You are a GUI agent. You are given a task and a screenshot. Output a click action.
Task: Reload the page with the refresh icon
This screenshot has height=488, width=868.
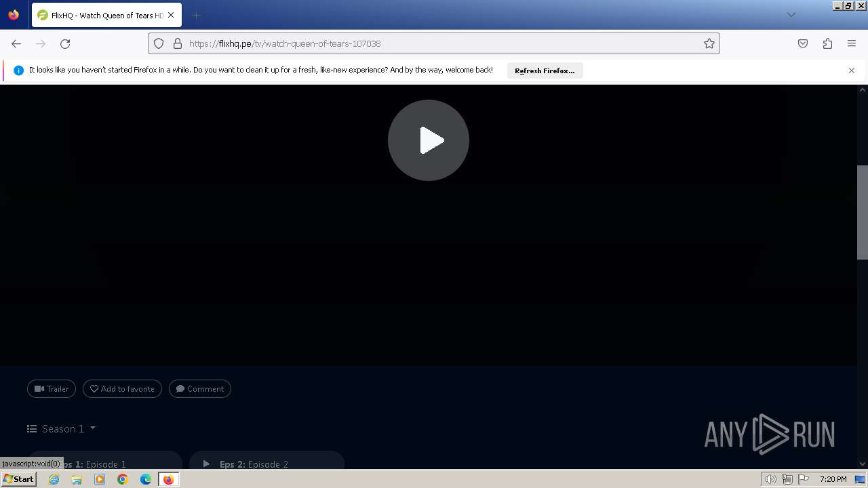(x=65, y=43)
